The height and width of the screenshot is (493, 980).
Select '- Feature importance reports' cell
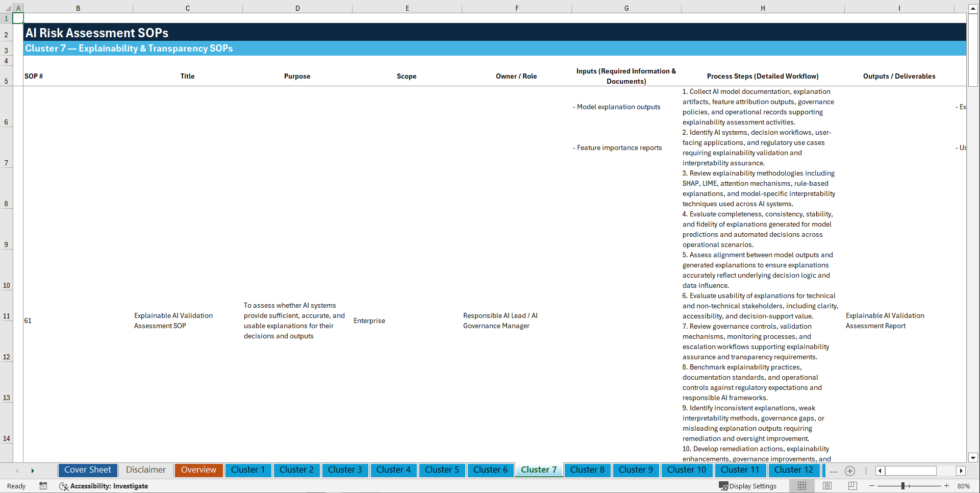tap(626, 147)
